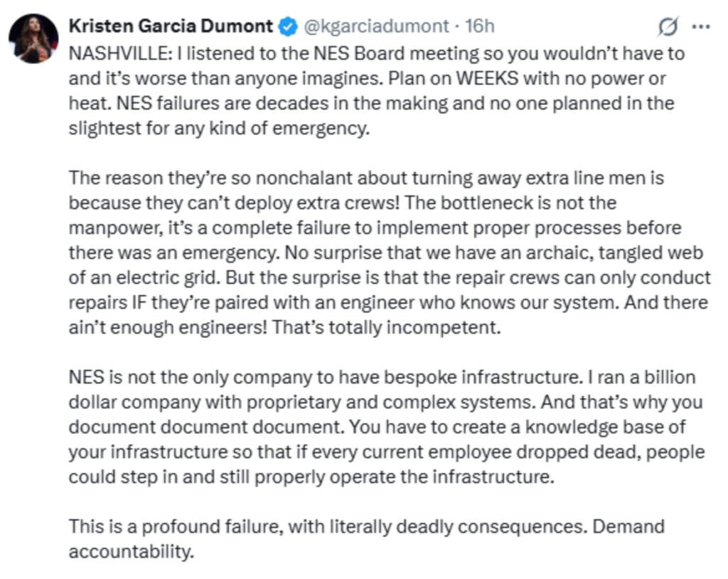This screenshot has width=728, height=579.
Task: Click Kristen Garcia Dumont's profile avatar
Action: coord(33,38)
